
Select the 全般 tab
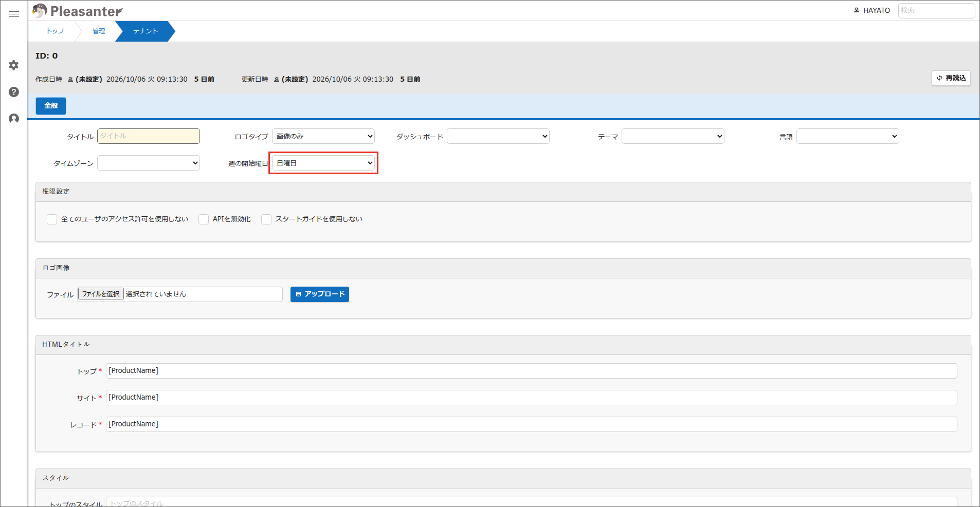tap(51, 106)
